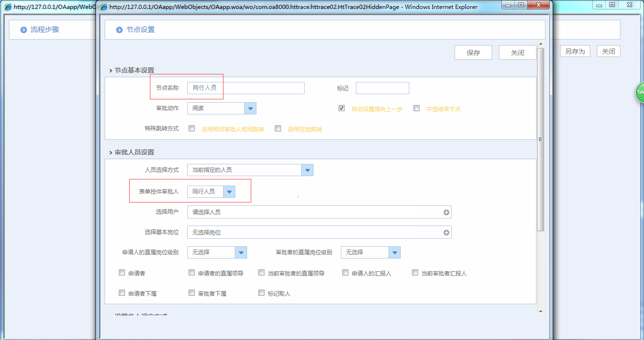
Task: Check the 申请者的直属领导 option
Action: pos(191,273)
